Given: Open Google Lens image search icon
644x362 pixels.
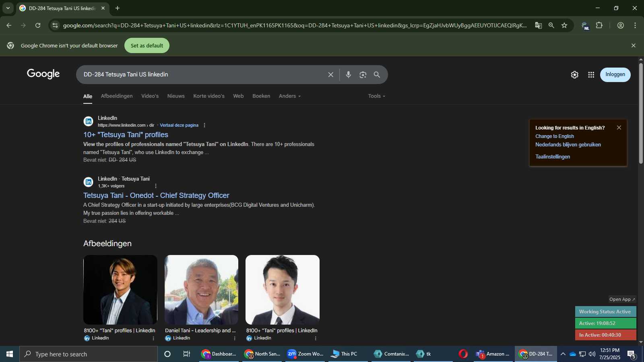Looking at the screenshot, I should (x=363, y=75).
